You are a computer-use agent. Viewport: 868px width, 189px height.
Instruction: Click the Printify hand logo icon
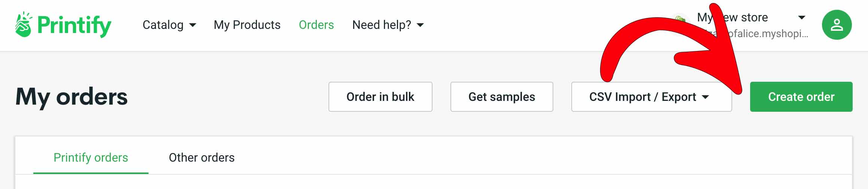24,25
